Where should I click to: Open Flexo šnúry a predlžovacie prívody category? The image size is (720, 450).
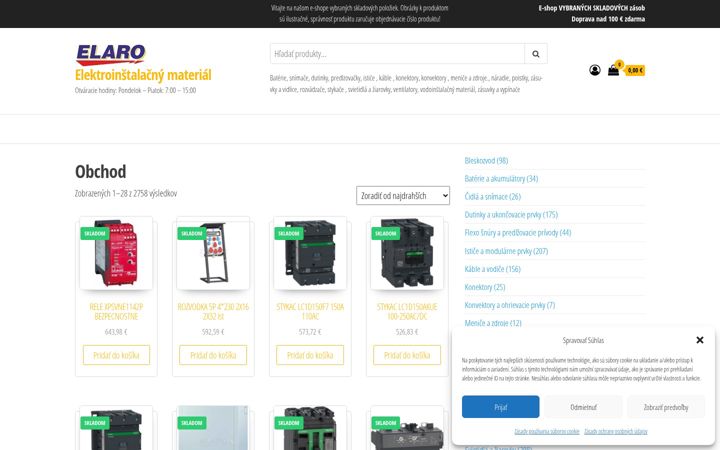pos(518,232)
